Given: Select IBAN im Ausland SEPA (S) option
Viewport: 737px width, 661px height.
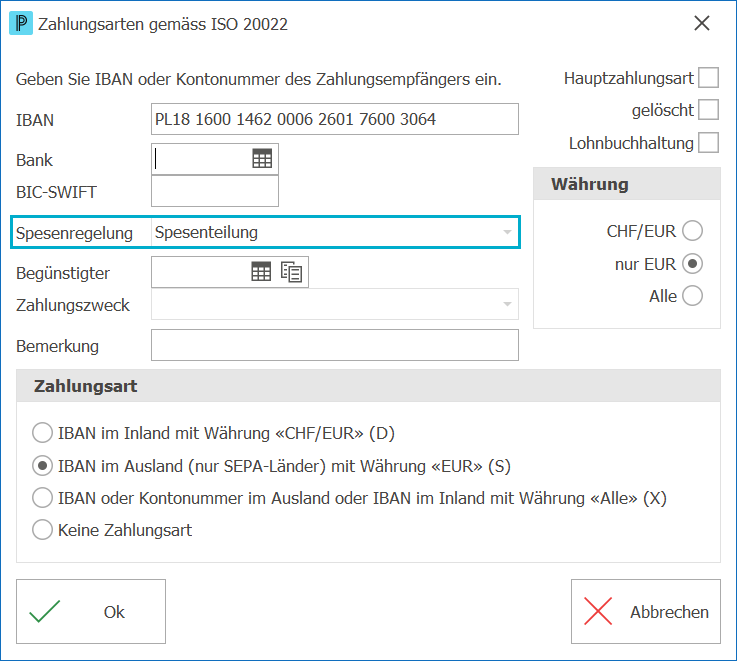Looking at the screenshot, I should coord(42,466).
